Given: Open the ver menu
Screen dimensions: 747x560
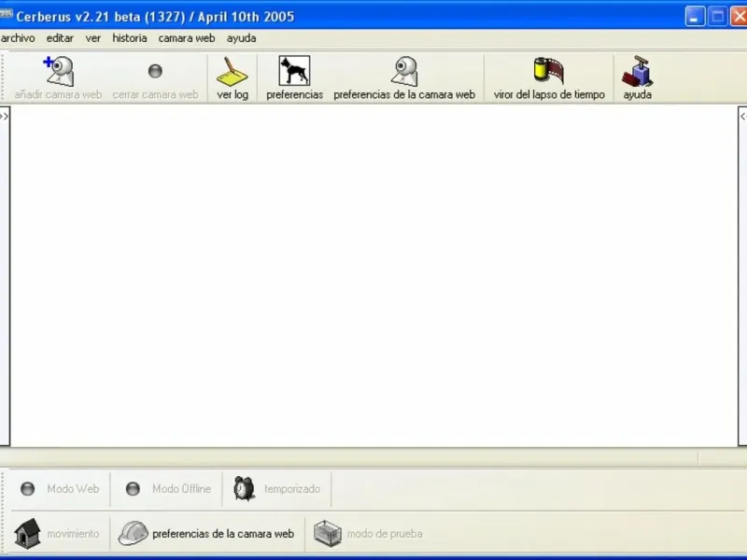Looking at the screenshot, I should pyautogui.click(x=93, y=38).
